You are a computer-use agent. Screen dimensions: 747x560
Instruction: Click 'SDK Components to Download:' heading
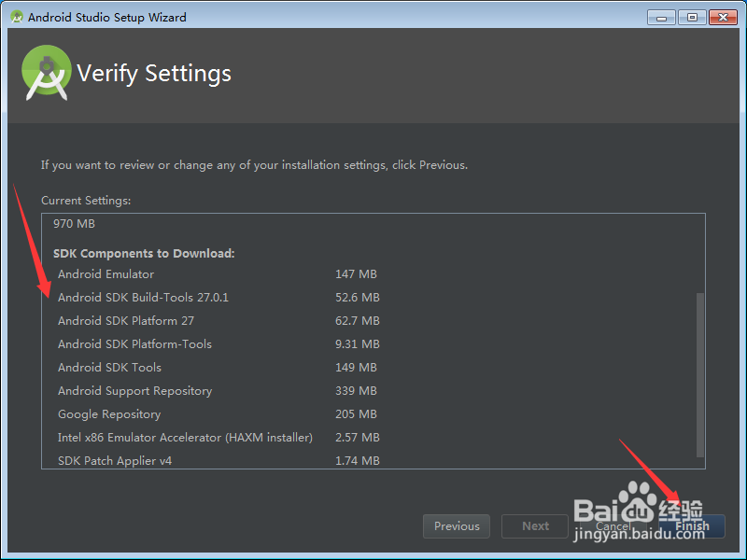coord(144,253)
